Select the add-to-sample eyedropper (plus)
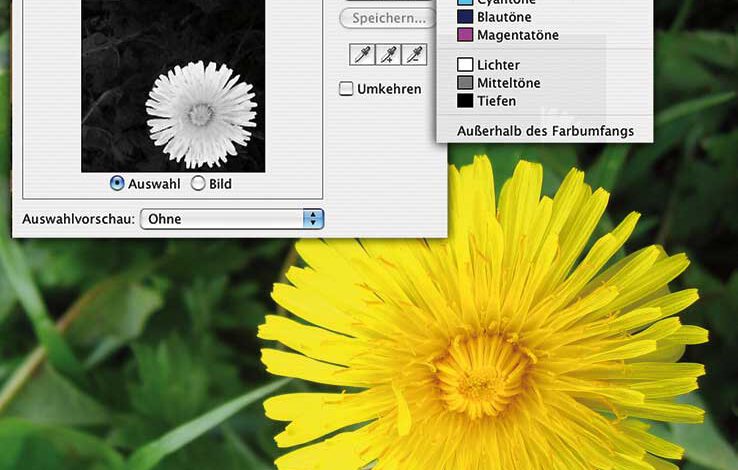Viewport: 738px width, 470px height. tap(388, 55)
